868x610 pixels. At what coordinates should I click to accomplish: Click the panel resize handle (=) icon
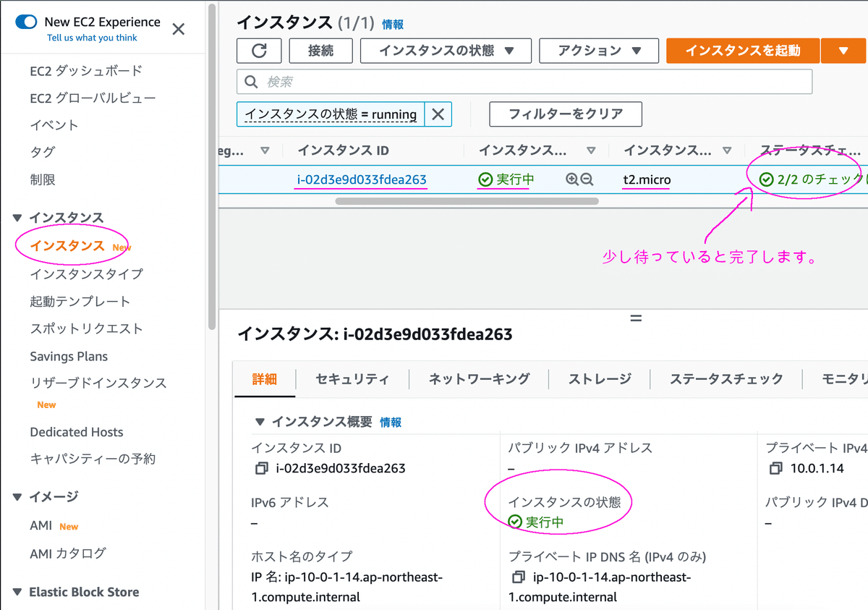(636, 318)
